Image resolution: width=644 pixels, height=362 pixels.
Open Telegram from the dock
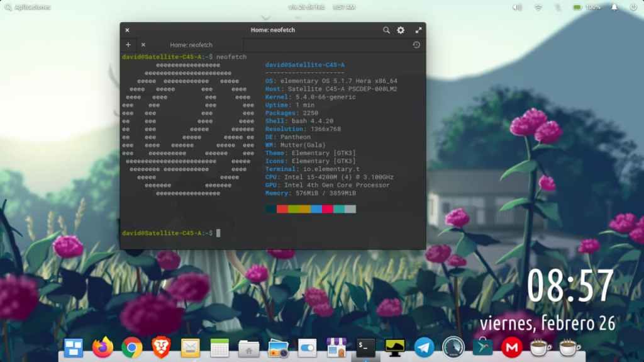[424, 348]
